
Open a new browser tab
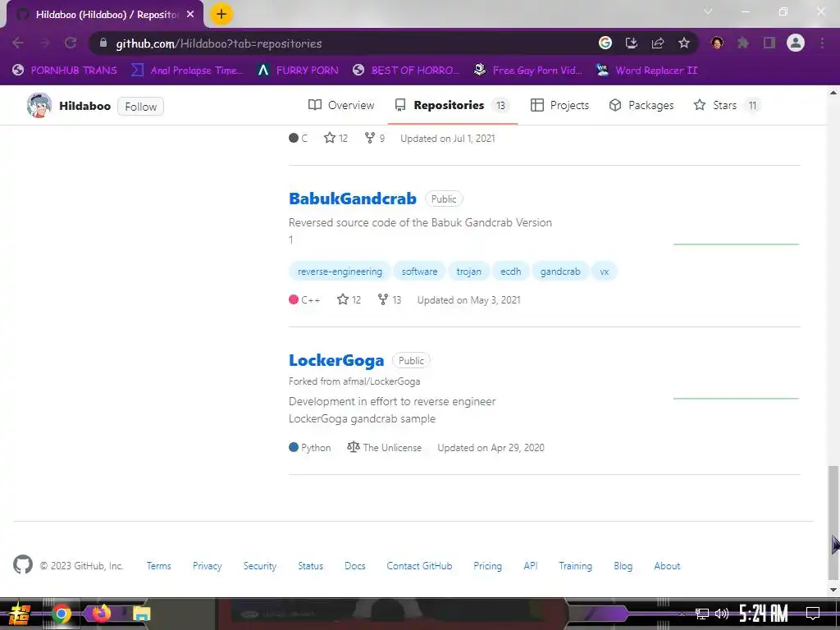(221, 14)
